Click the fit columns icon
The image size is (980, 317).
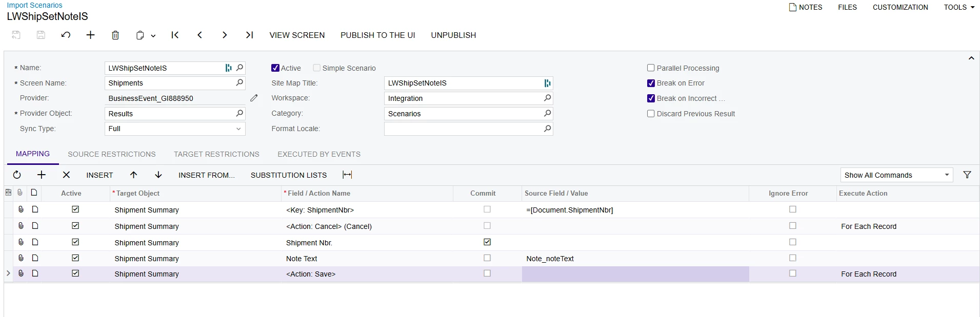(x=347, y=175)
